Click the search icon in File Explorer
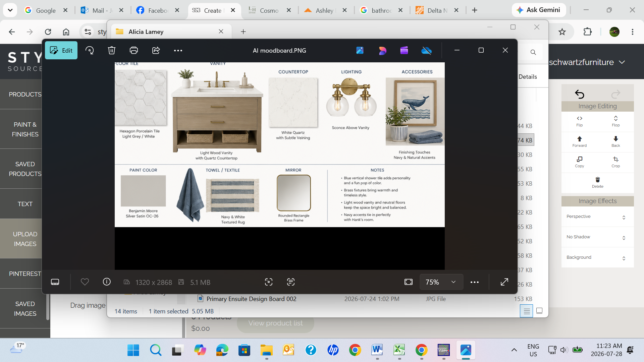Viewport: 644px width, 362px height. pyautogui.click(x=533, y=52)
